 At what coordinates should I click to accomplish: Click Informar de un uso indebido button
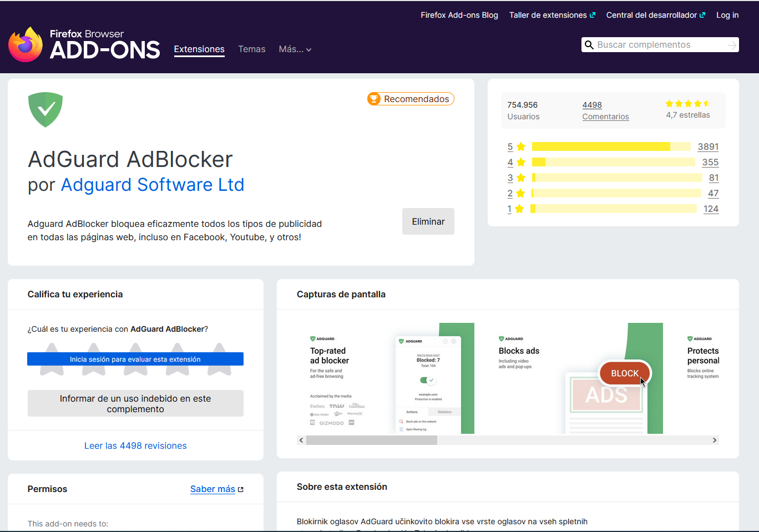click(135, 403)
